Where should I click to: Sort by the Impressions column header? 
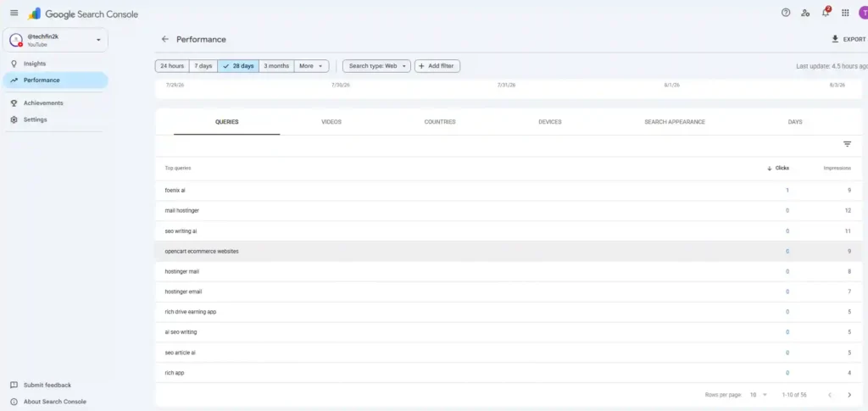pos(837,168)
